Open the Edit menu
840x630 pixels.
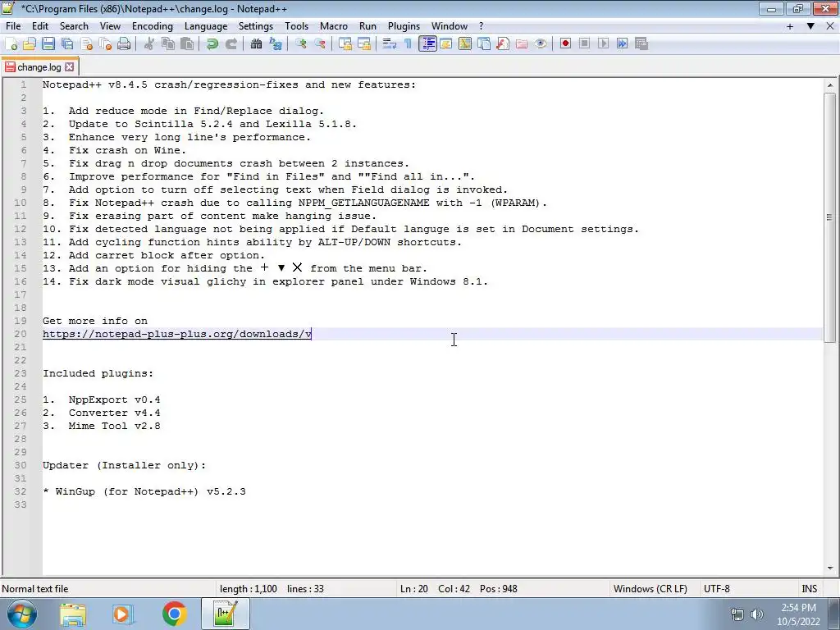coord(40,26)
